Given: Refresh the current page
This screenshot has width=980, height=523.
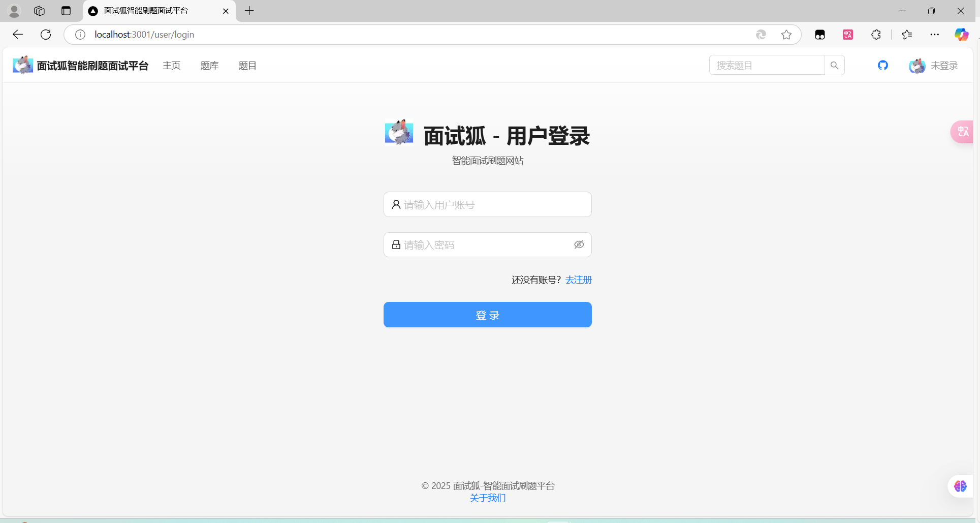Looking at the screenshot, I should (x=46, y=35).
